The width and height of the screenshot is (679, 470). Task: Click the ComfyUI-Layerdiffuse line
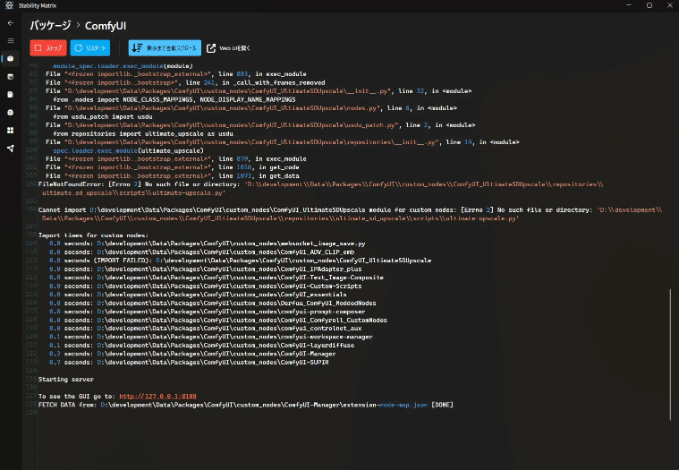tap(201, 345)
